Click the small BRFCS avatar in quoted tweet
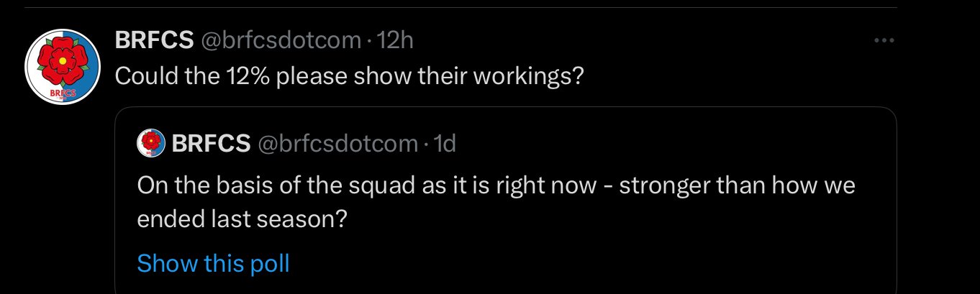Screen dimensions: 980x294 pyautogui.click(x=151, y=143)
